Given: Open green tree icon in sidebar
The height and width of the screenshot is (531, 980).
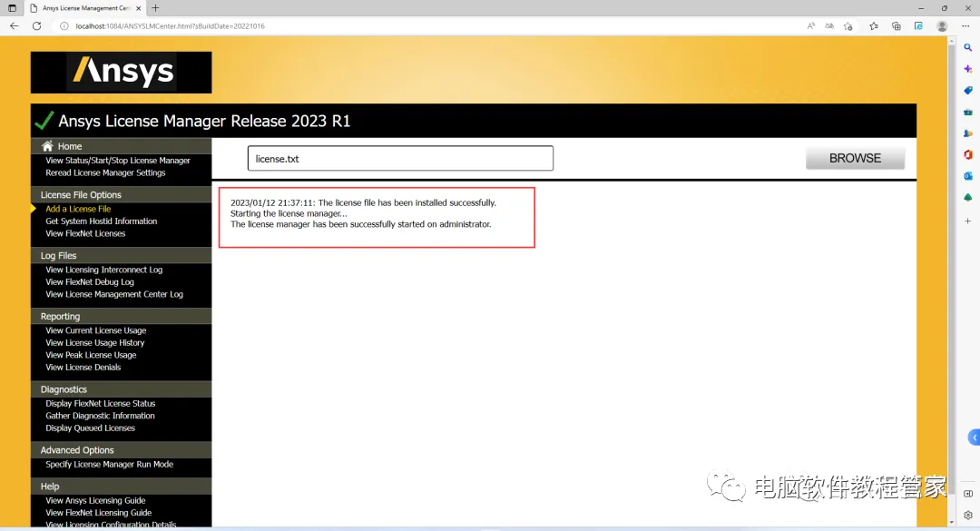Looking at the screenshot, I should [968, 198].
